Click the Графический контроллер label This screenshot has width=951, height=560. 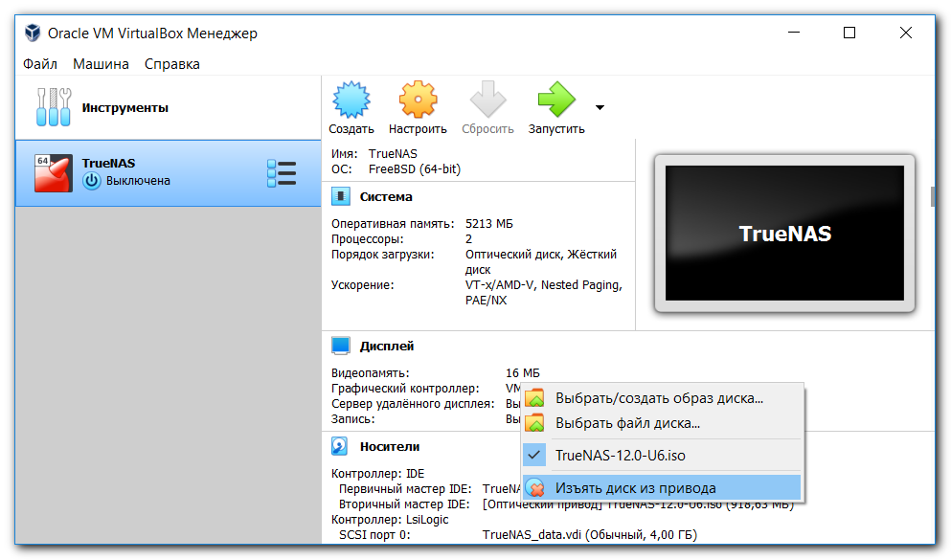[x=405, y=389]
